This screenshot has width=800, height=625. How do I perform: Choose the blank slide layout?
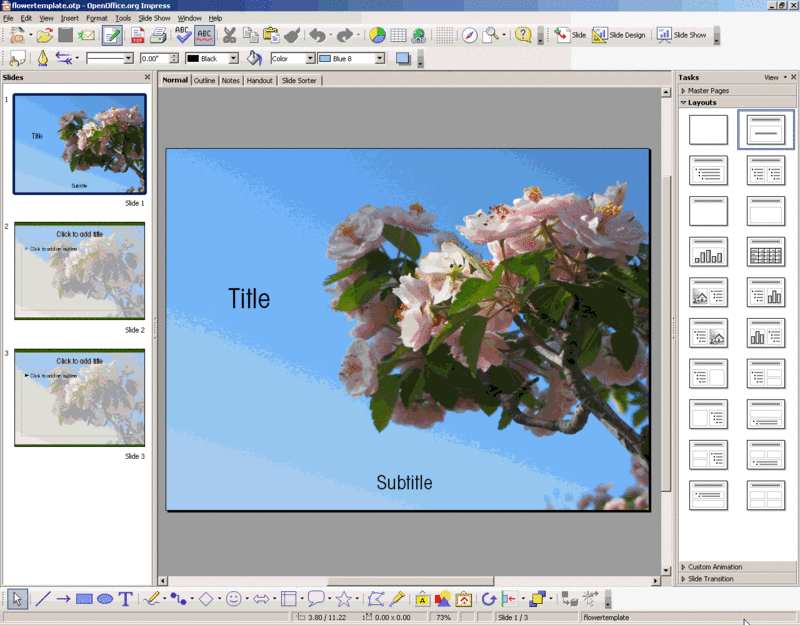click(x=708, y=130)
